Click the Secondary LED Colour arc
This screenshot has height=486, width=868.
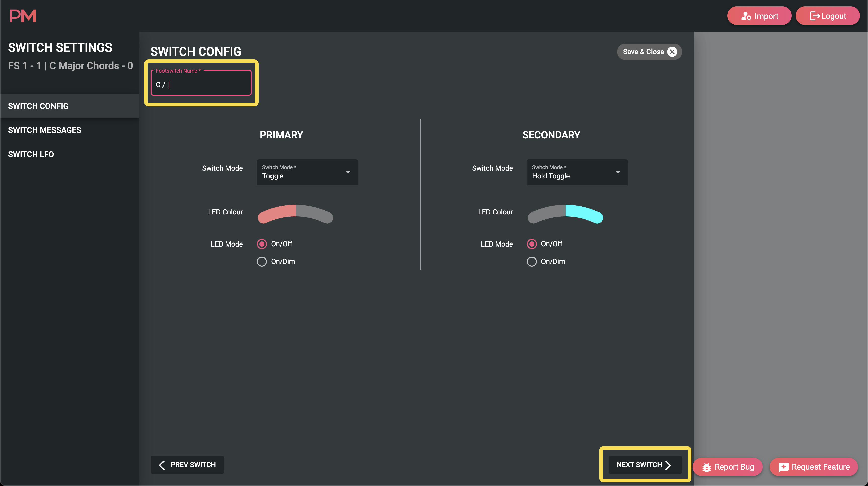point(565,214)
